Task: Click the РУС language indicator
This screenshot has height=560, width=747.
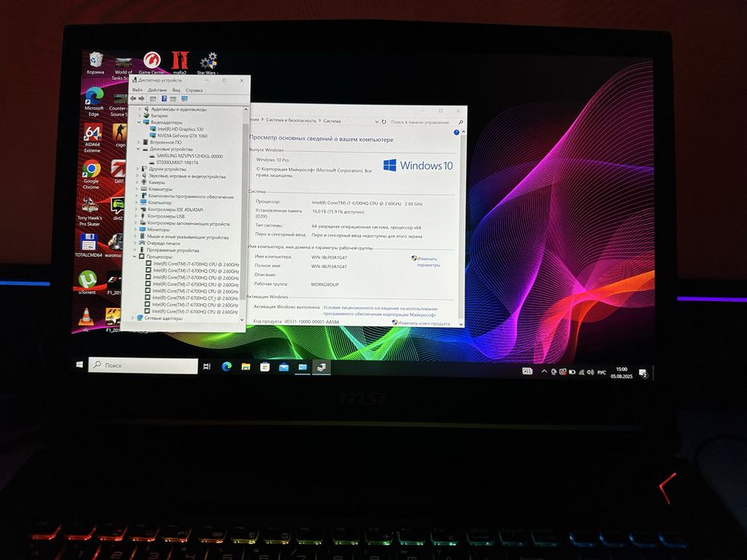Action: (602, 372)
